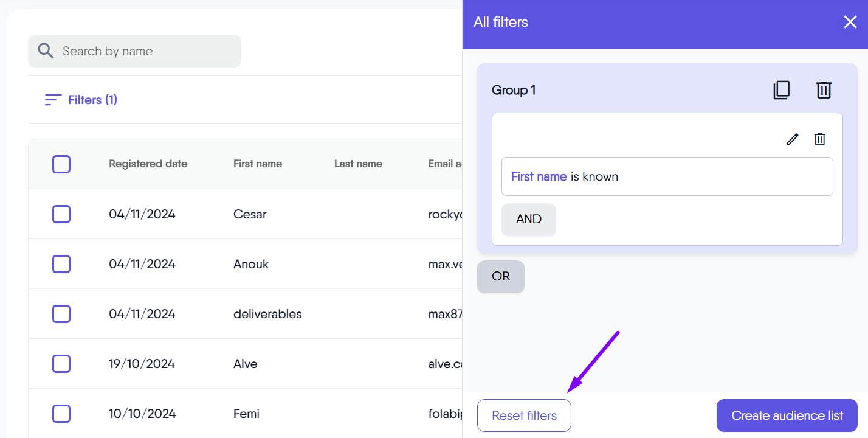Click the Filters list icon

[x=53, y=100]
